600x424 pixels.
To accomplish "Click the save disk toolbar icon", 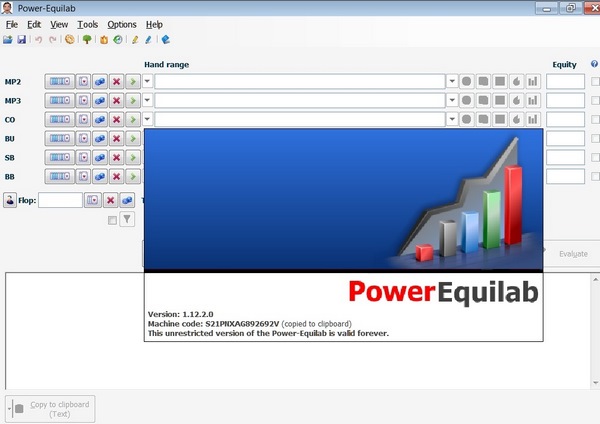I will click(21, 39).
